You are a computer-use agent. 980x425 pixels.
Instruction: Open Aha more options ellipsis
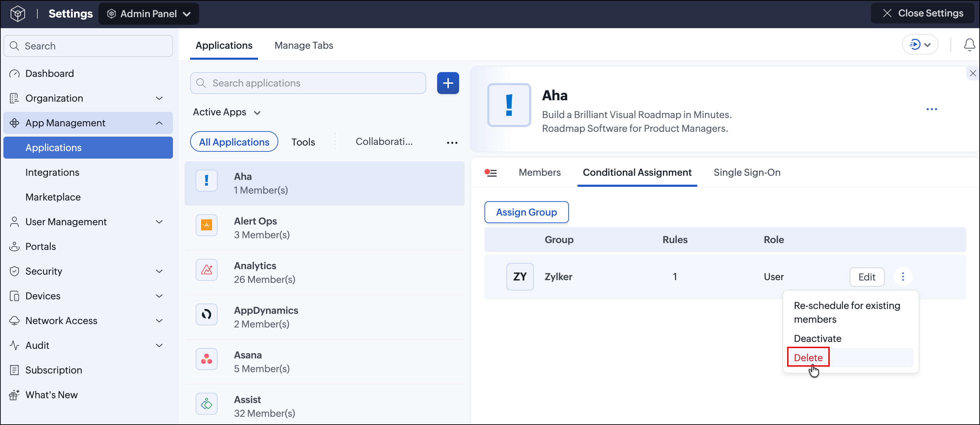tap(932, 109)
